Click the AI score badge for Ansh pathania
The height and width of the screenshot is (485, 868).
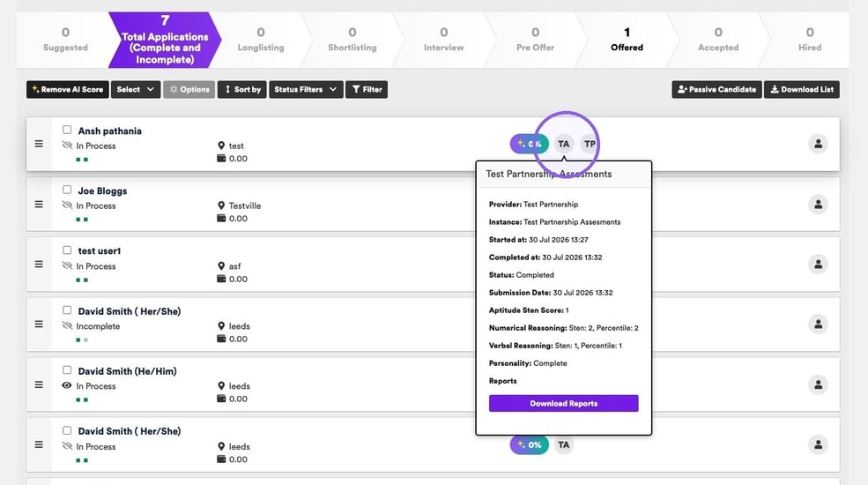pyautogui.click(x=530, y=144)
